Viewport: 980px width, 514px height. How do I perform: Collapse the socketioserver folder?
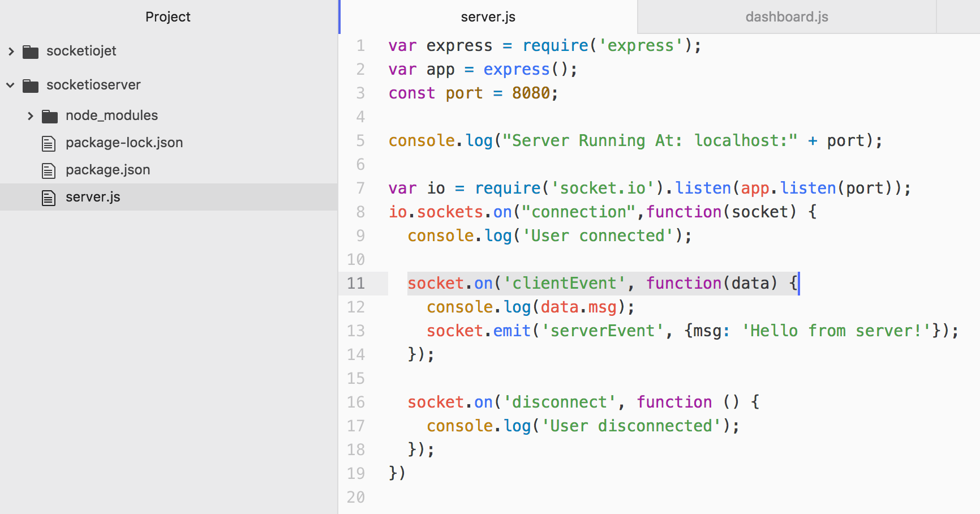10,84
